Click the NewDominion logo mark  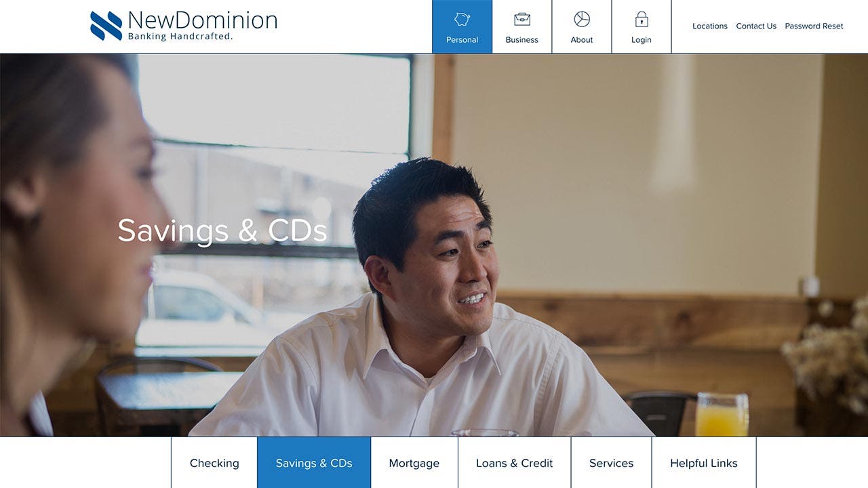(x=106, y=26)
